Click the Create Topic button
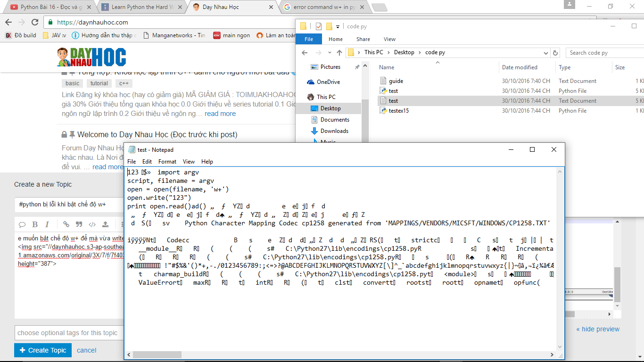 click(43, 350)
